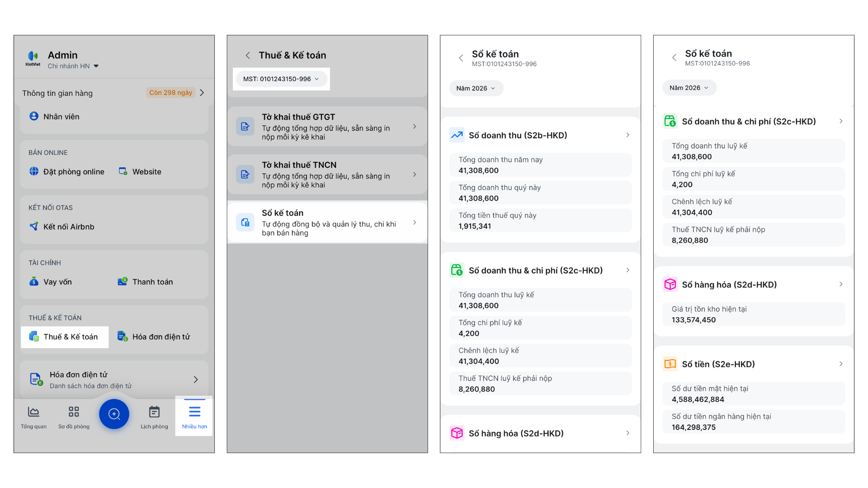The width and height of the screenshot is (868, 488).
Task: Tap the Còn 298 ngày badge
Action: coord(170,93)
